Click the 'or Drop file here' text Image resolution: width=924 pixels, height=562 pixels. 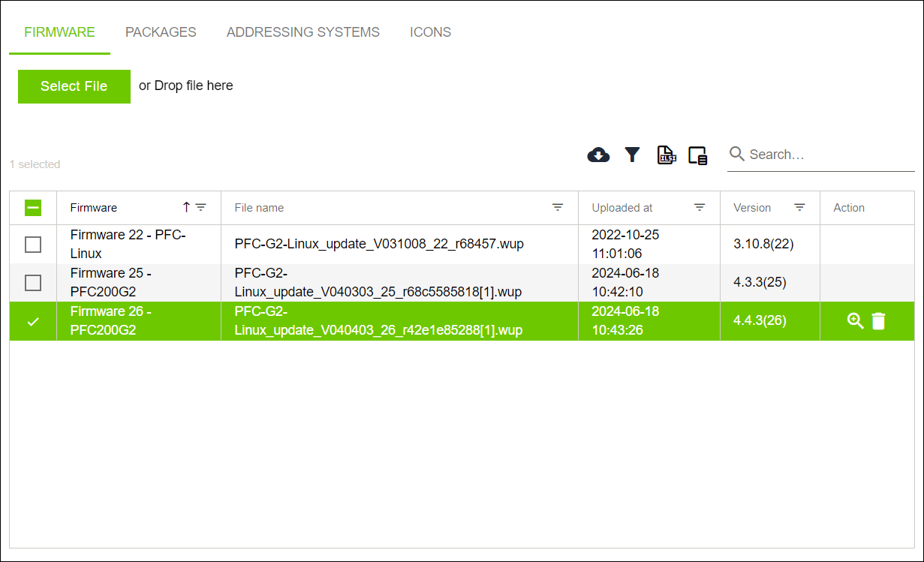[x=186, y=86]
